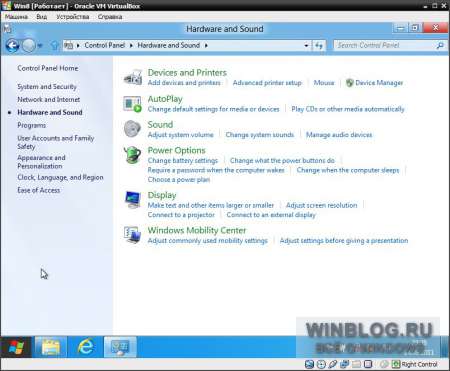Open Change when the computer sleeps
Screen dimensions: 450x371
click(x=348, y=170)
